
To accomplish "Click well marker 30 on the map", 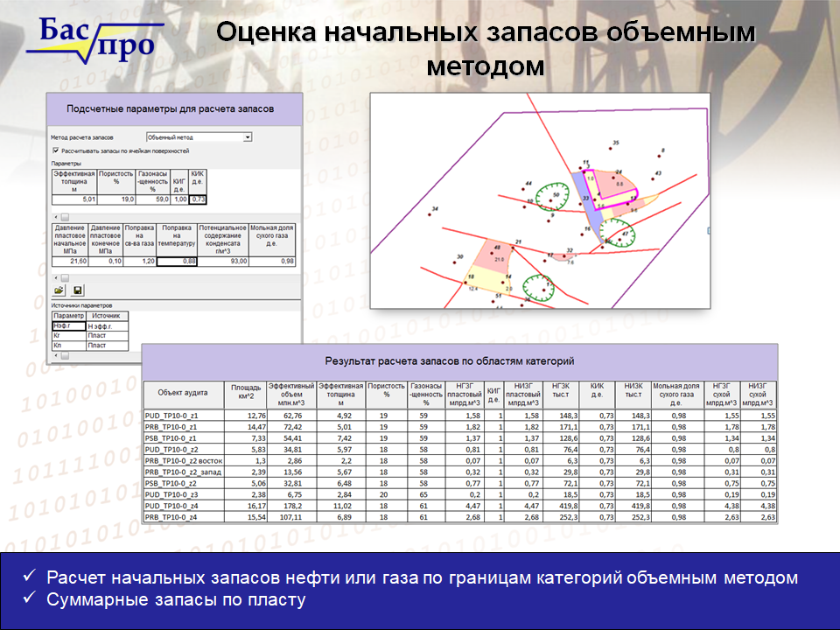I will coord(455,263).
